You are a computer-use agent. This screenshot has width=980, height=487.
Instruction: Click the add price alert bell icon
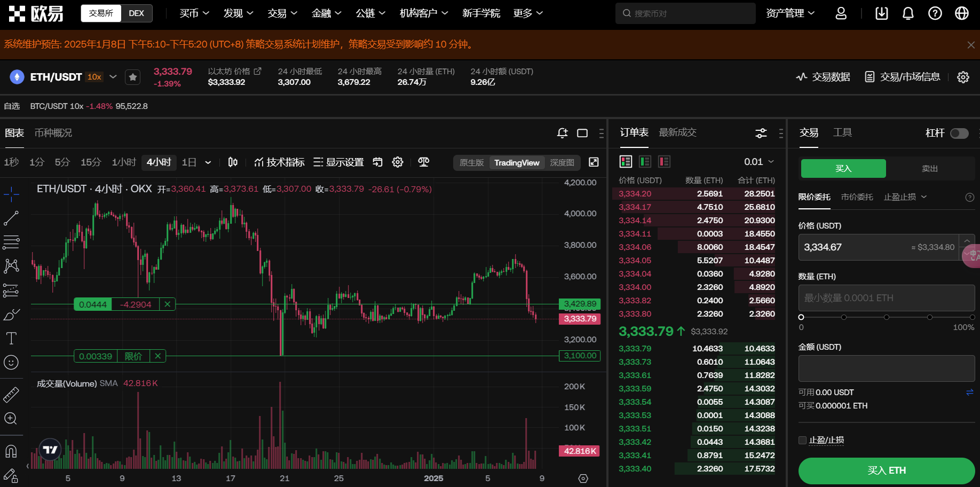(563, 133)
